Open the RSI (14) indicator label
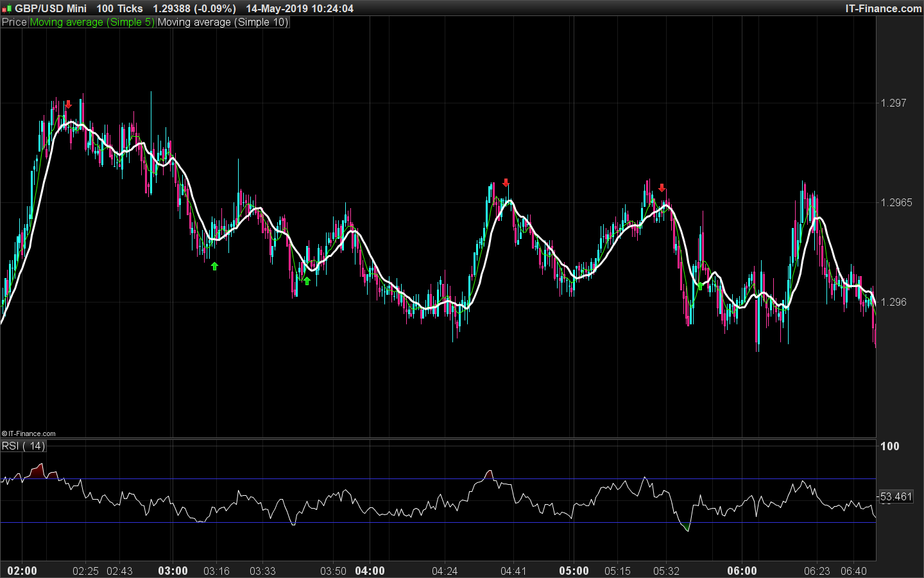The image size is (924, 578). click(24, 446)
